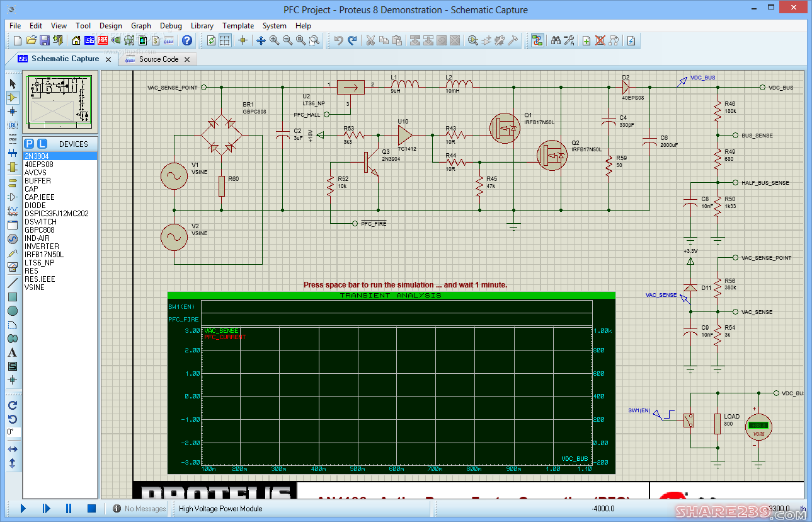
Task: Zoom out of the schematic
Action: click(287, 40)
